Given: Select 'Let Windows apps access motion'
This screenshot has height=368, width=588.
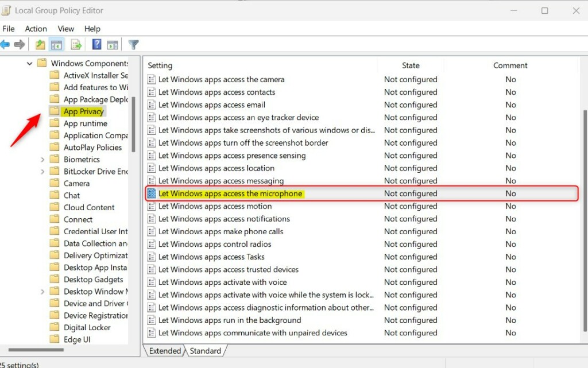Looking at the screenshot, I should [215, 206].
